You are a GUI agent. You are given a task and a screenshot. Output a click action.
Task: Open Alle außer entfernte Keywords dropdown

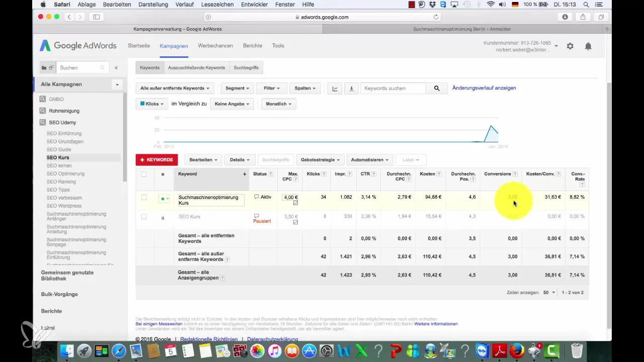175,88
